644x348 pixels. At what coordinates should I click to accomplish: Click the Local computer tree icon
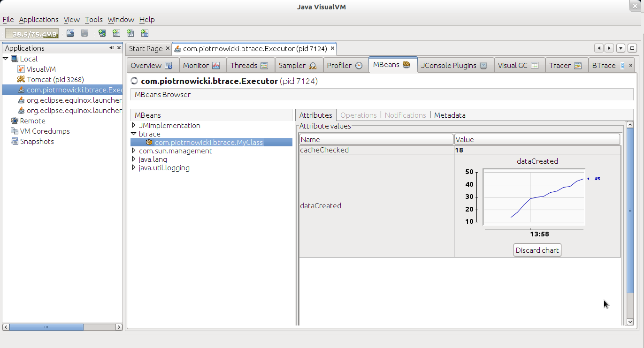[x=14, y=59]
